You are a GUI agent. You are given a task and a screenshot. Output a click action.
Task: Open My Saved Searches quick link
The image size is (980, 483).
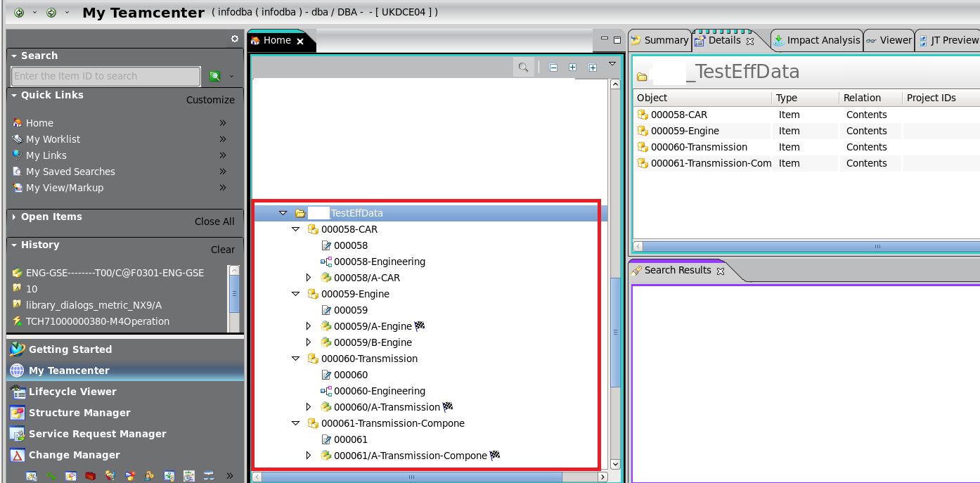click(70, 172)
